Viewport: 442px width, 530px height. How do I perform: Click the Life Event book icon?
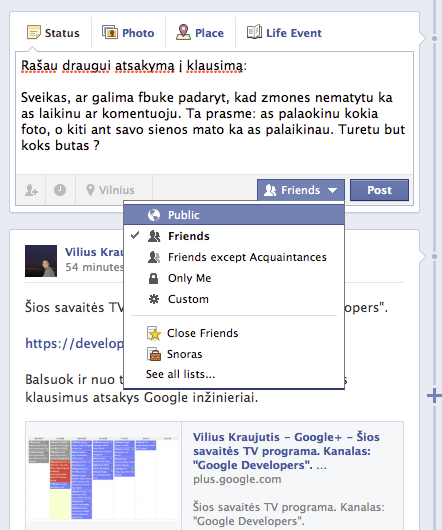[254, 32]
